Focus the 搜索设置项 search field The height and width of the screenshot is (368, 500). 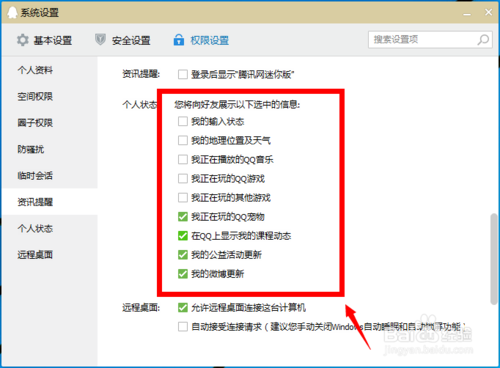tap(430, 40)
